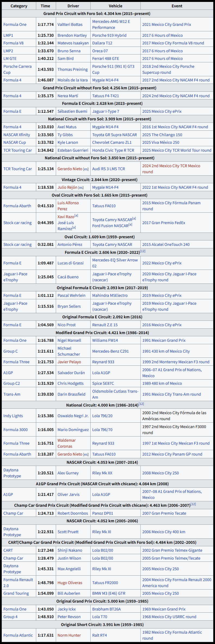Image resolution: width=215 pixels, height=644 pixels.
Task: Open the Bryan Sellers link
Action: pyautogui.click(x=69, y=306)
